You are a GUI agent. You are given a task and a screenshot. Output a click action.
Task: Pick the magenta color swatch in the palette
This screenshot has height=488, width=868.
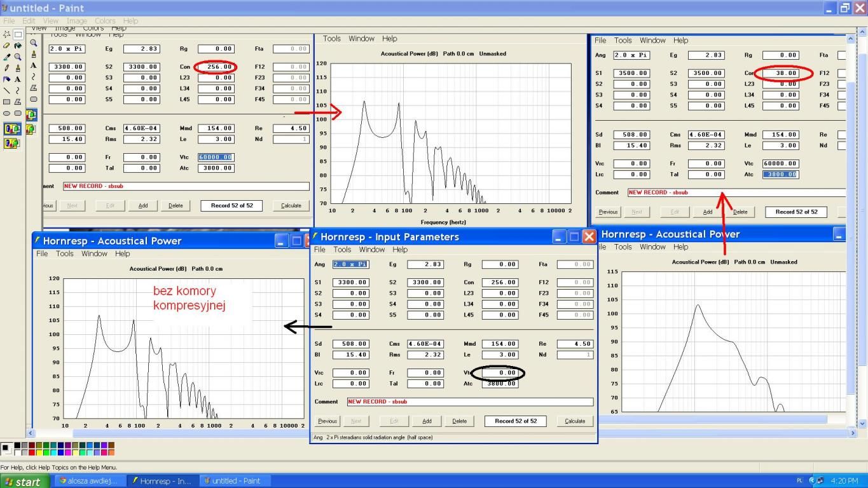[68, 452]
